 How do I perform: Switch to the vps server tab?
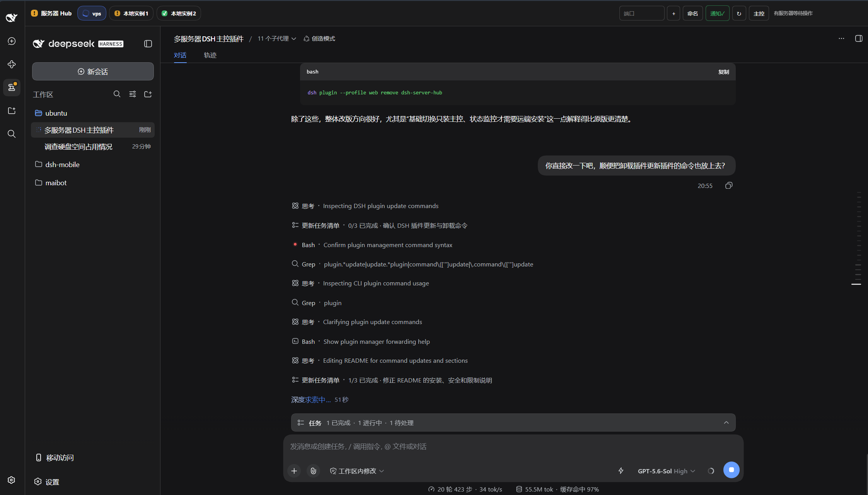(x=92, y=13)
